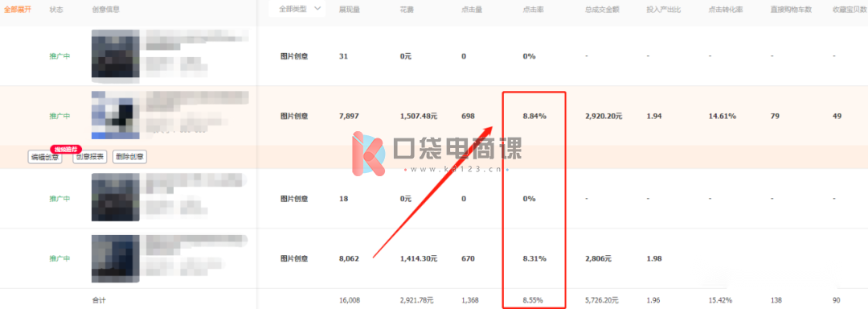Open the creative thumbnail in the 8,062 impressions row
This screenshot has height=309, width=868.
pos(115,258)
